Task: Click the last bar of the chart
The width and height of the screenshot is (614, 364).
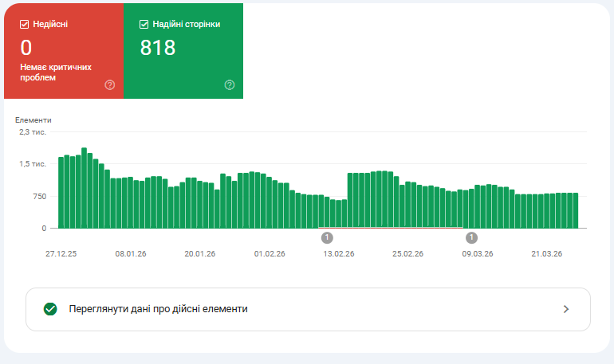Action: pos(575,211)
